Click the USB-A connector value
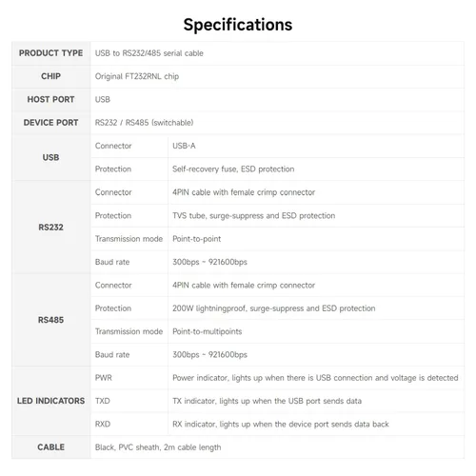 point(184,146)
